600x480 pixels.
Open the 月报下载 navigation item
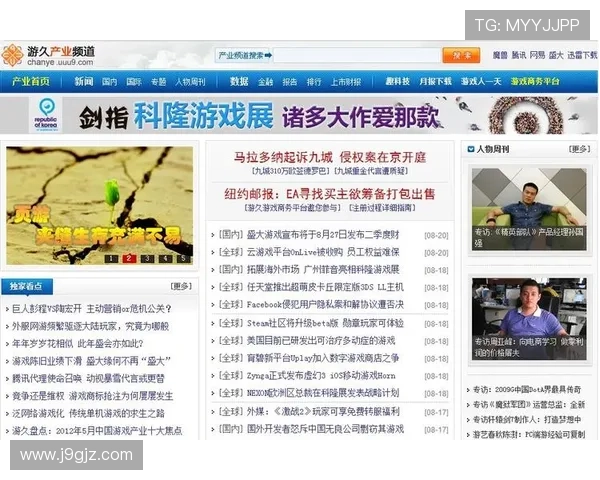click(435, 82)
